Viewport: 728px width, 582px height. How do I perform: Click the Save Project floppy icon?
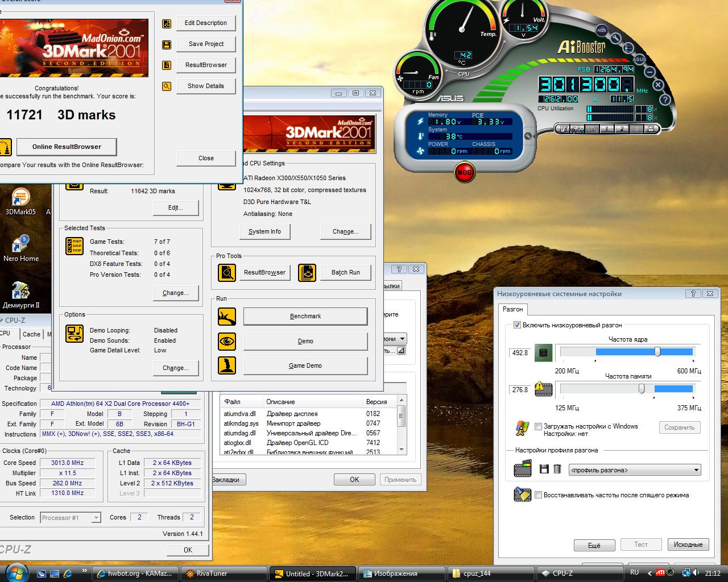pyautogui.click(x=167, y=44)
